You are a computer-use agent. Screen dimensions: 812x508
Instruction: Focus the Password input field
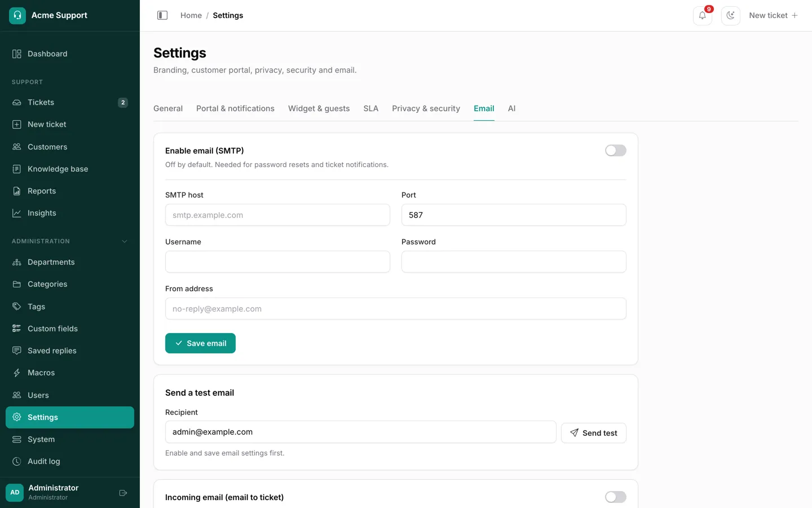click(x=514, y=262)
